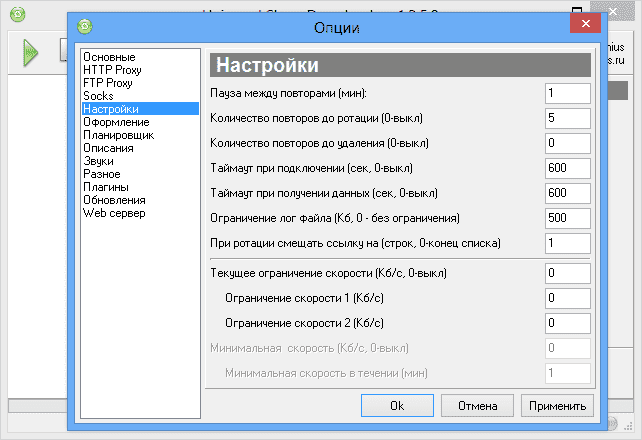
Task: Click the Опции dialog title bar icon
Action: click(x=86, y=27)
